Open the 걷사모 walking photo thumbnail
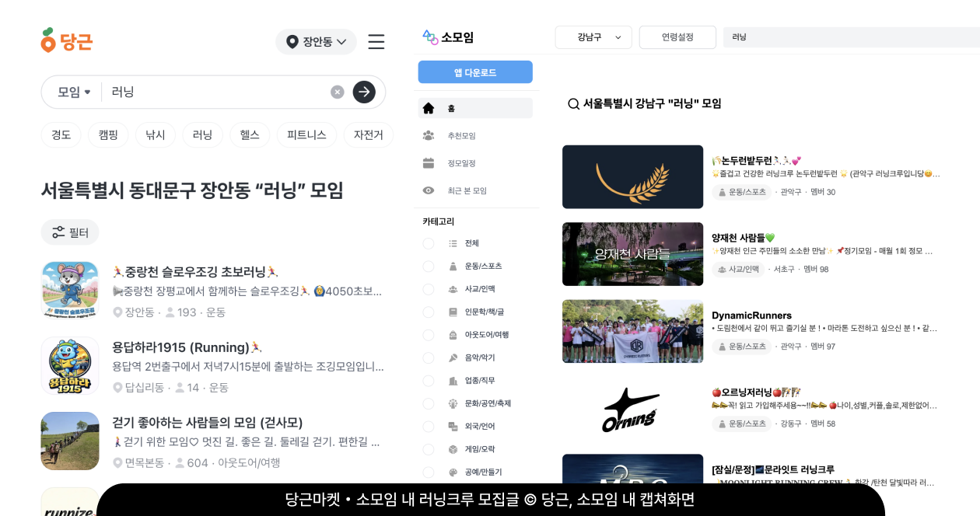 tap(70, 441)
